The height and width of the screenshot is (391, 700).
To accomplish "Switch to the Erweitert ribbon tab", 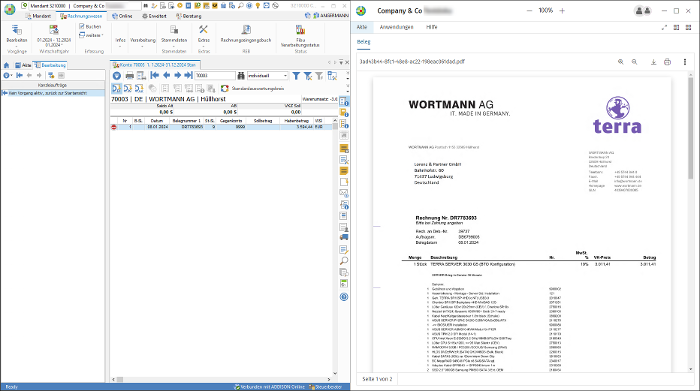I will [x=154, y=16].
